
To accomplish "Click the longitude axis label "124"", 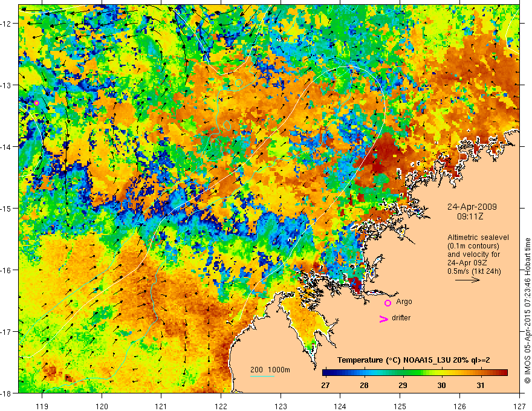I will click(x=340, y=407).
